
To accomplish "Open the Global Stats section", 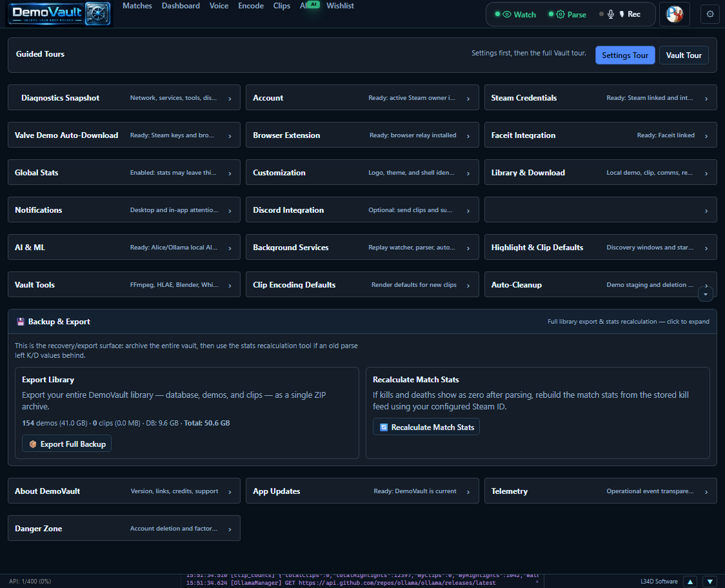I will click(x=124, y=172).
